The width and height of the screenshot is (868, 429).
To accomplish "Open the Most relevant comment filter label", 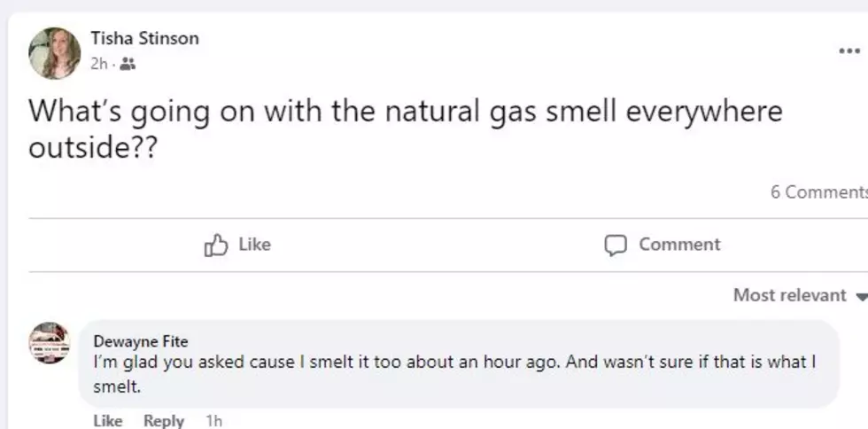I will point(789,295).
